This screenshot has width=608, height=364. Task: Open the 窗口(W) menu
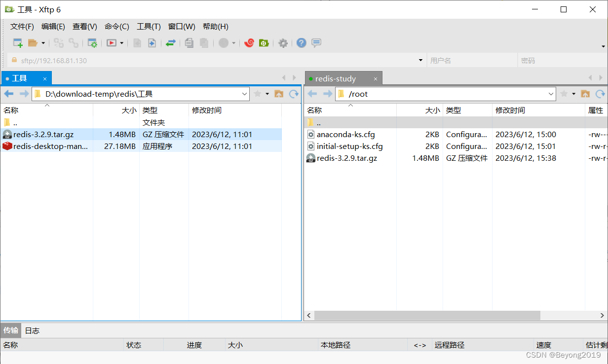181,26
